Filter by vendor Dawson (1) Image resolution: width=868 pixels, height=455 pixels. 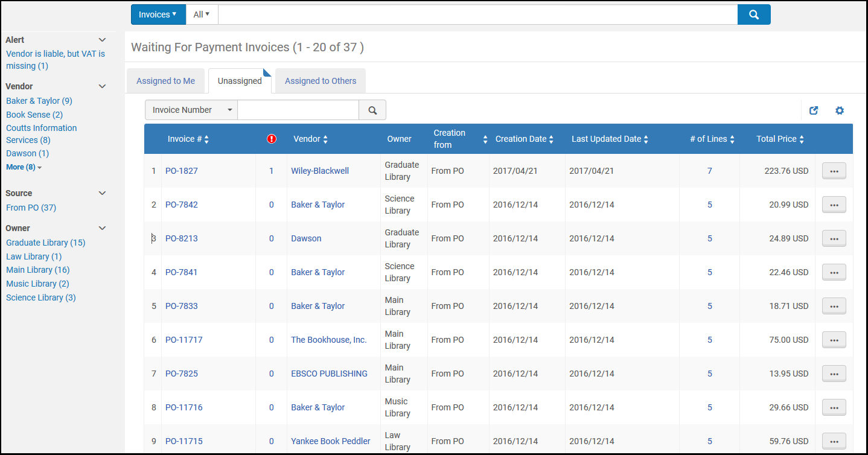28,153
